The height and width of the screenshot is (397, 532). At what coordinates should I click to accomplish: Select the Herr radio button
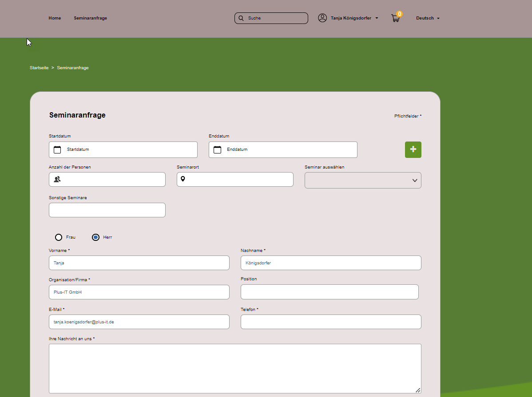[95, 237]
